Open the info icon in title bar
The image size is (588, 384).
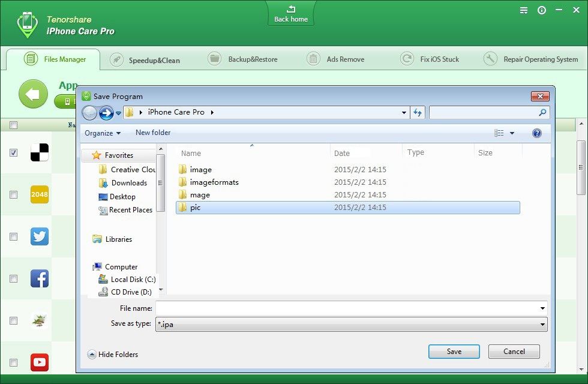tap(541, 11)
